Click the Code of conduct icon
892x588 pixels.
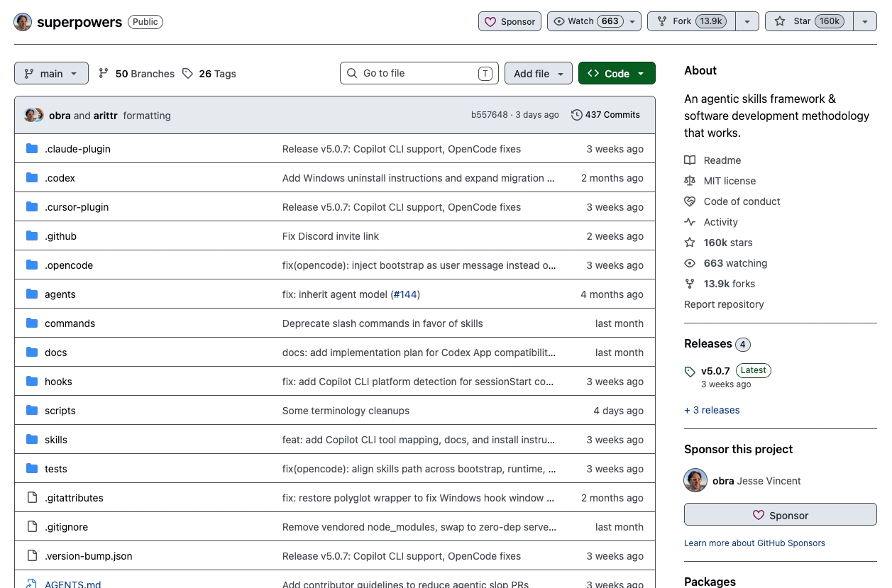(x=690, y=201)
